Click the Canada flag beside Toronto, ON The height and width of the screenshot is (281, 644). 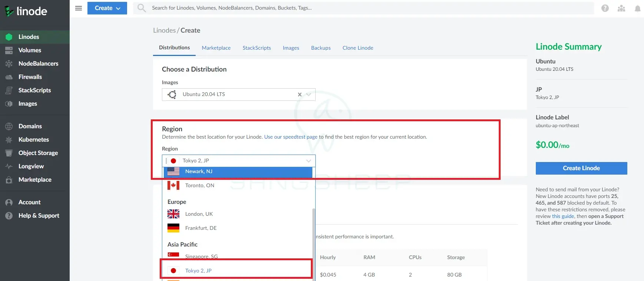tap(173, 185)
